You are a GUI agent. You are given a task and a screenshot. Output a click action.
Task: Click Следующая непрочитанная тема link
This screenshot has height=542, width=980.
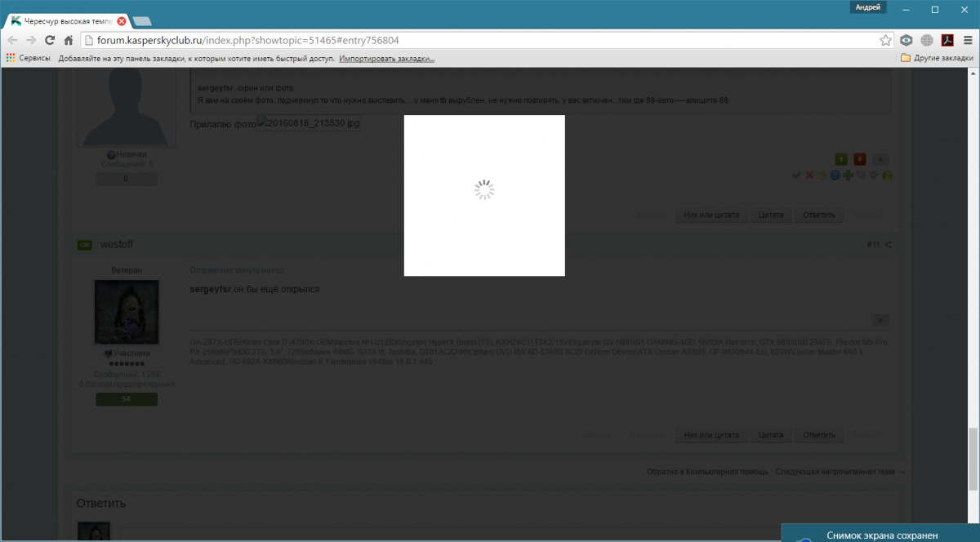[x=840, y=472]
